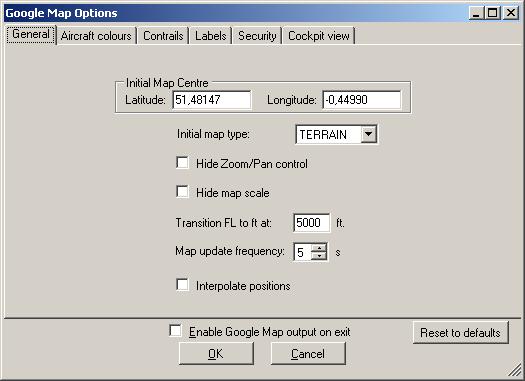The image size is (525, 381).
Task: Expand the Initial map type dropdown arrow
Action: 368,134
